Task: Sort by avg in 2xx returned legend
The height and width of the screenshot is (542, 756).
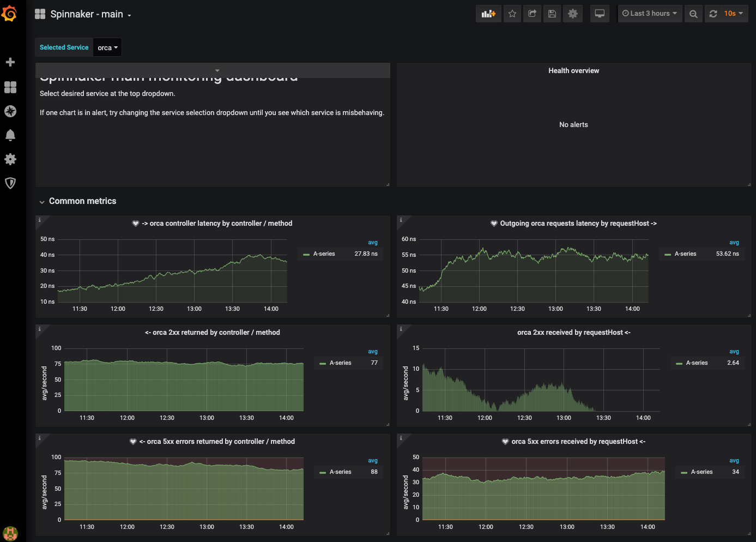Action: pyautogui.click(x=373, y=352)
